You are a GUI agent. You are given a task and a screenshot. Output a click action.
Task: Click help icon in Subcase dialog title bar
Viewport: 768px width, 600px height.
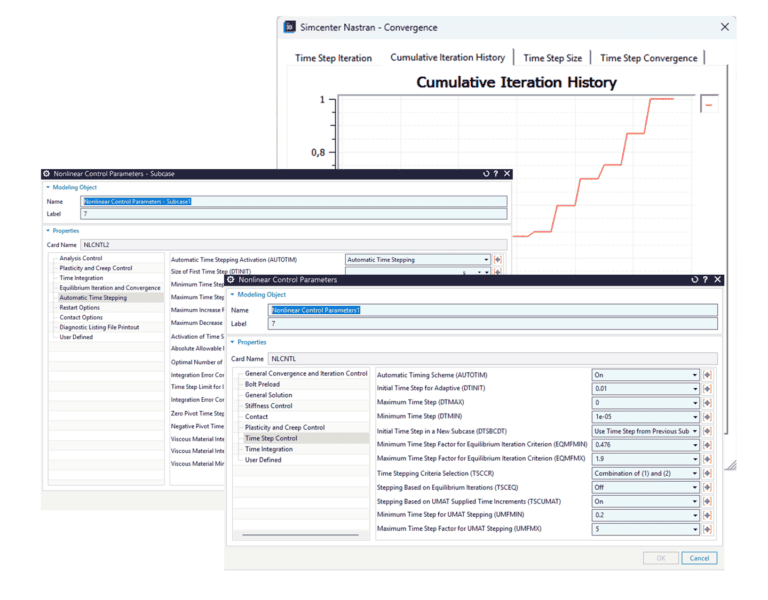tap(496, 173)
